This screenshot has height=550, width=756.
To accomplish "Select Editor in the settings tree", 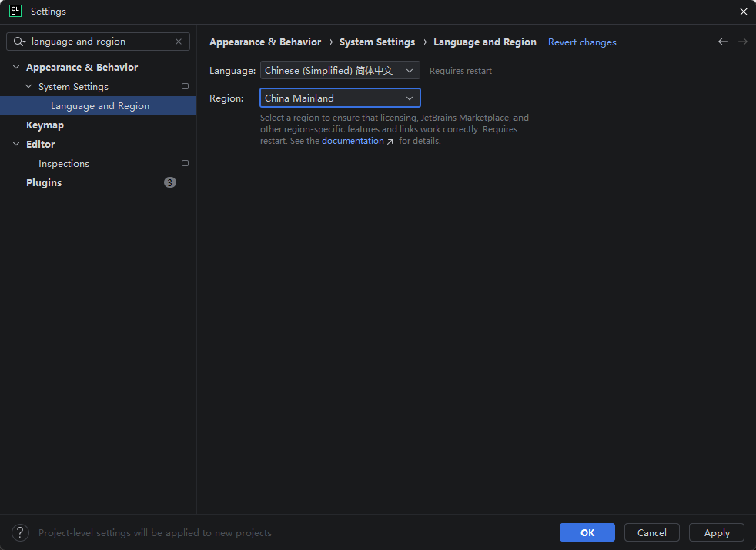I will tap(41, 145).
